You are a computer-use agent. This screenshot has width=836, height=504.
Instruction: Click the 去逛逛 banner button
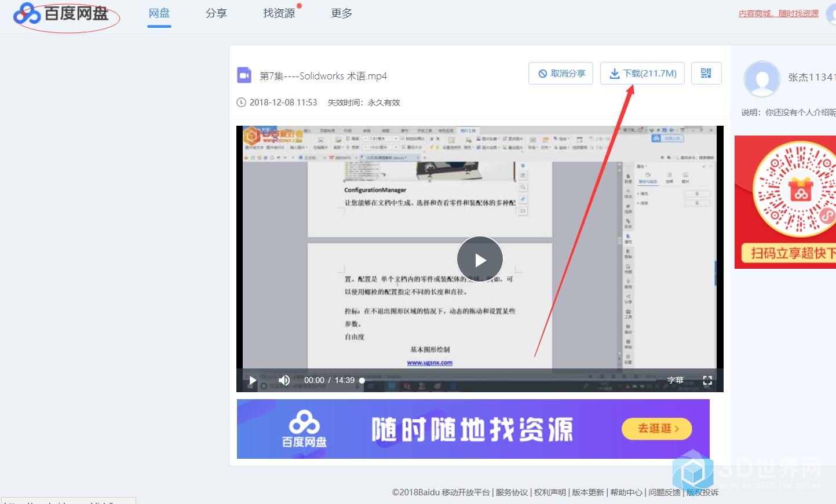(657, 429)
